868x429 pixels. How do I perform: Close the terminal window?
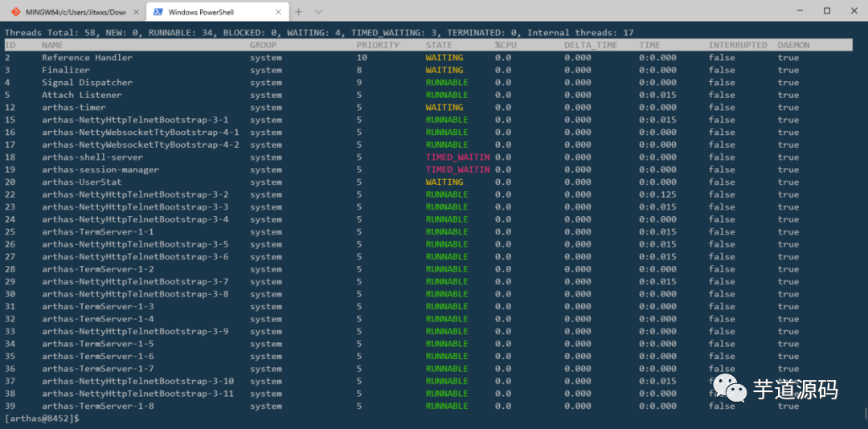click(853, 10)
